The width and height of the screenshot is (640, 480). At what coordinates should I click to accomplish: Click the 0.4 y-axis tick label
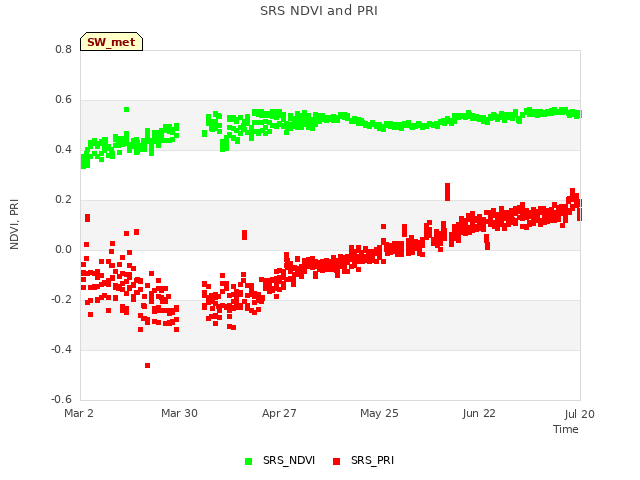[x=63, y=149]
